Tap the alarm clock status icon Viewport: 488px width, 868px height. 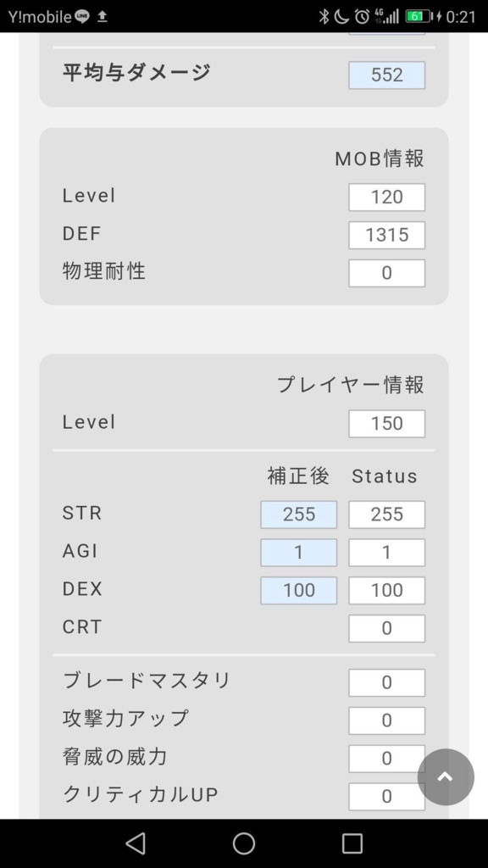[x=362, y=17]
